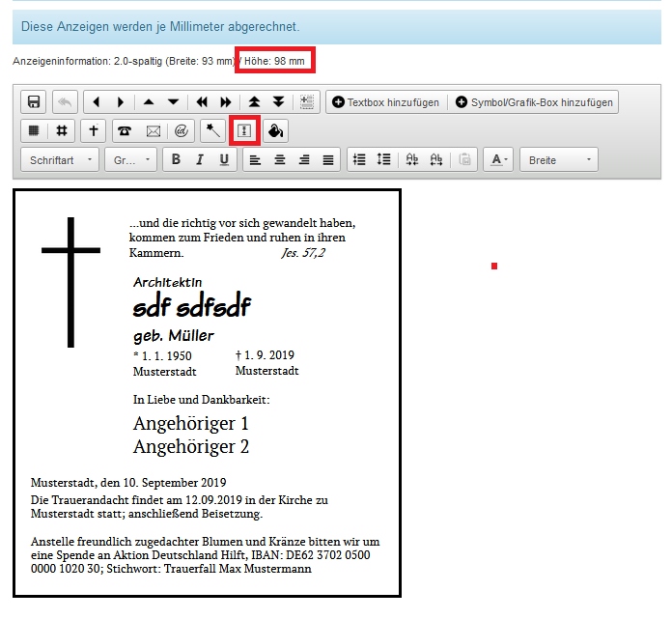The image size is (672, 619).
Task: Insert the envelope mail symbol
Action: click(x=154, y=130)
